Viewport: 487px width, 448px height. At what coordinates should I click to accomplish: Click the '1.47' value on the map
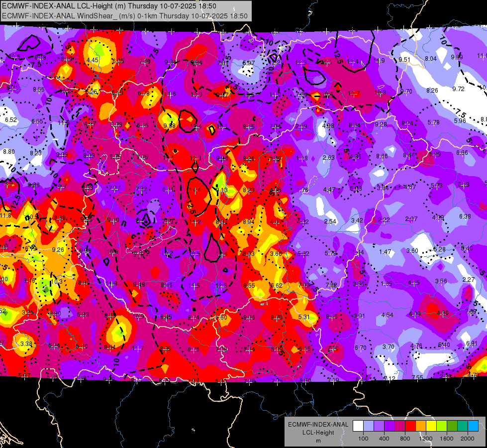385,251
